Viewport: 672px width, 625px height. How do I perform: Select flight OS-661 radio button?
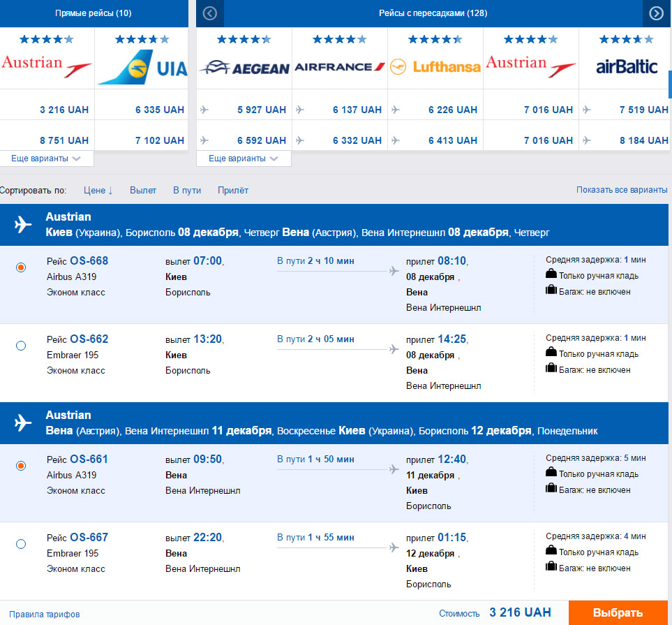20,466
